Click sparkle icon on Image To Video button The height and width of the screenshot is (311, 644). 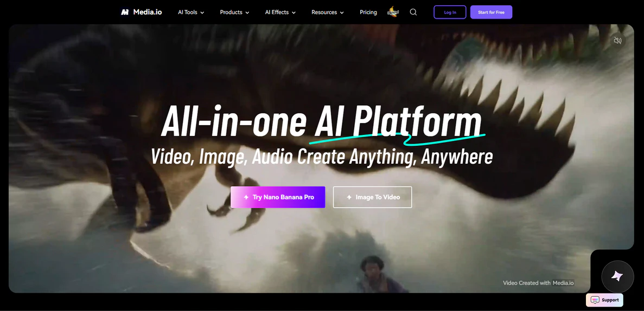coord(349,197)
